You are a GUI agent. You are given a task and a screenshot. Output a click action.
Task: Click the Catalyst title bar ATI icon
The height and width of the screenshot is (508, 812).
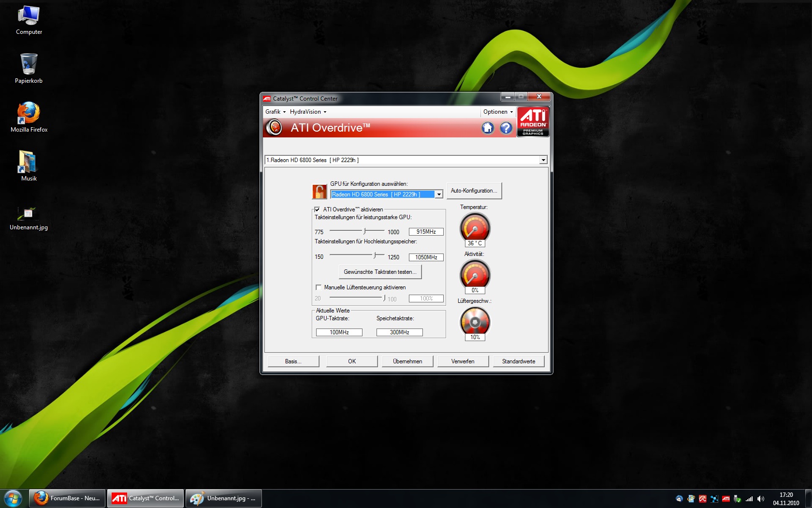(267, 99)
